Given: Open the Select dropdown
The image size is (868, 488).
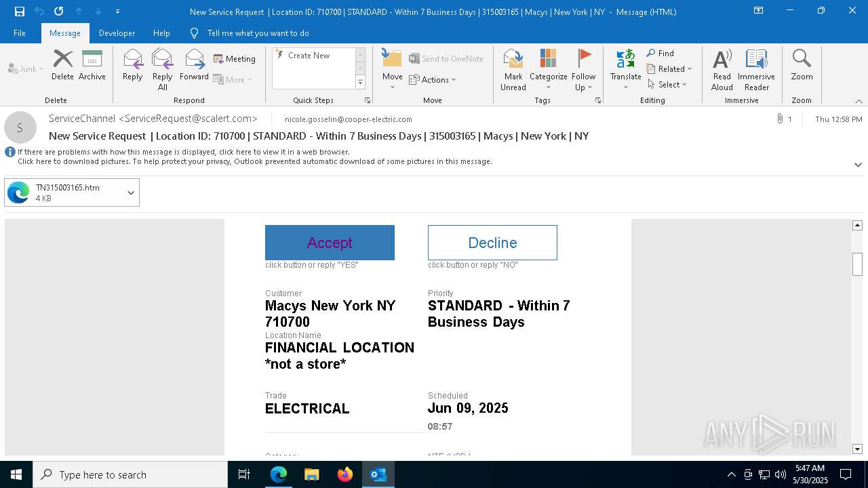Looking at the screenshot, I should tap(667, 84).
